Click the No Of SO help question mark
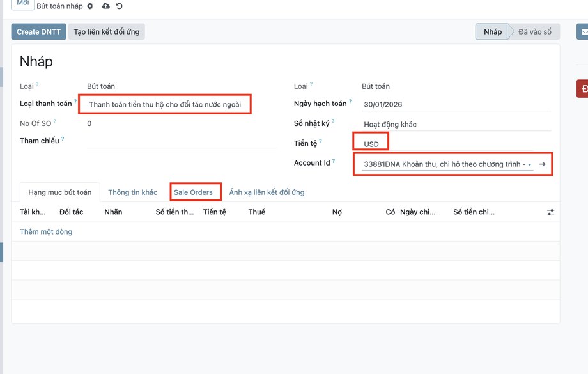The image size is (588, 374). click(x=55, y=121)
